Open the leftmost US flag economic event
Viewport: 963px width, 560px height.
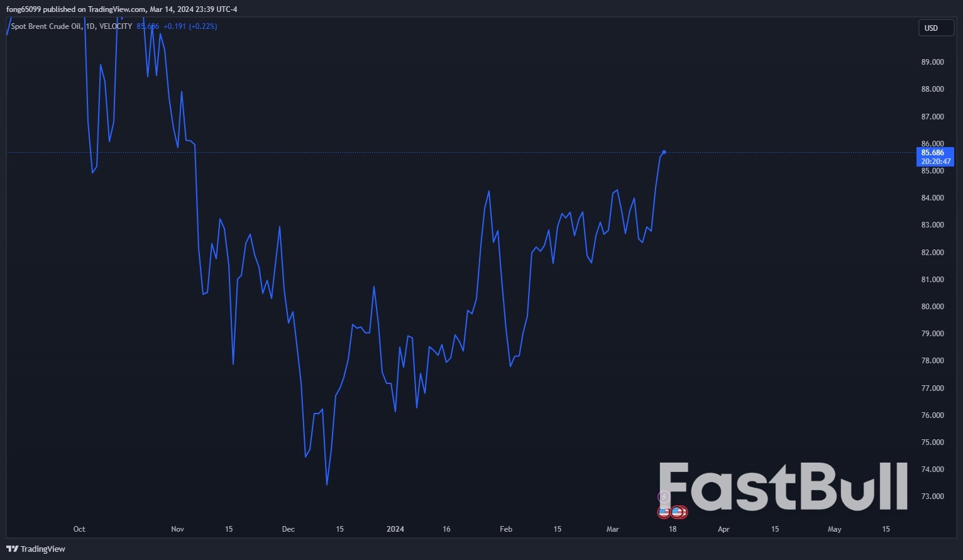click(x=664, y=512)
